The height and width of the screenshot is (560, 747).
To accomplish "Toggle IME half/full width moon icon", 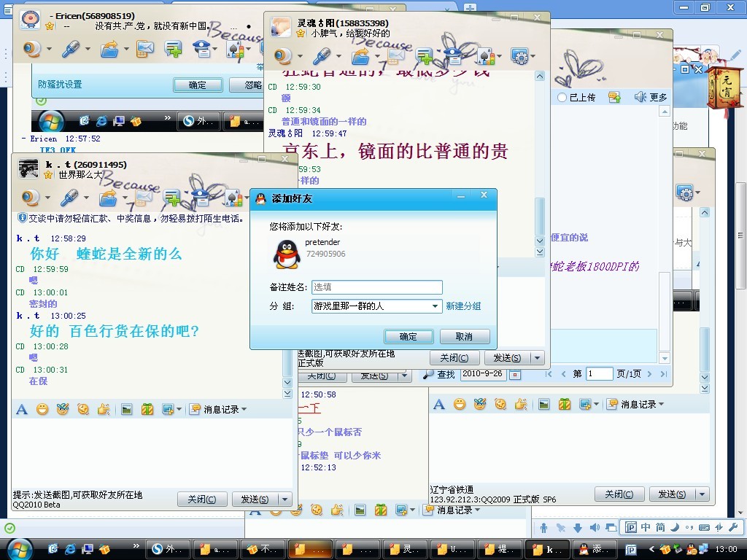I will tap(675, 527).
